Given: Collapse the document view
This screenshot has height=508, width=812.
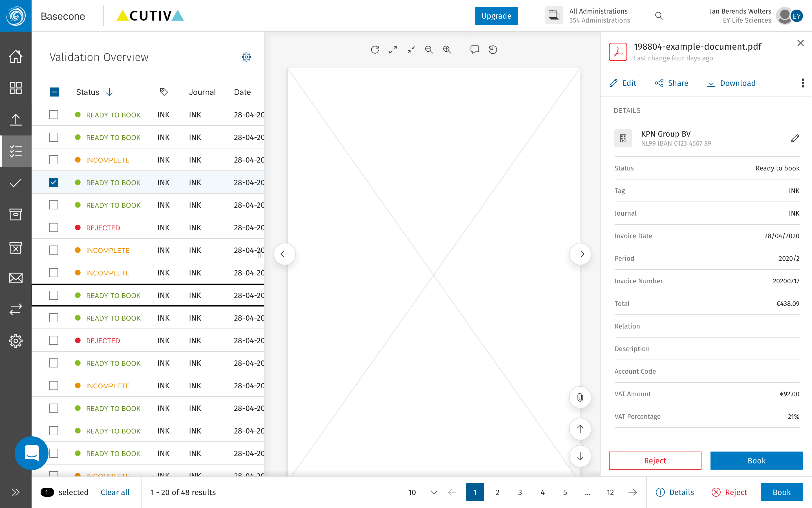Looking at the screenshot, I should click(411, 50).
